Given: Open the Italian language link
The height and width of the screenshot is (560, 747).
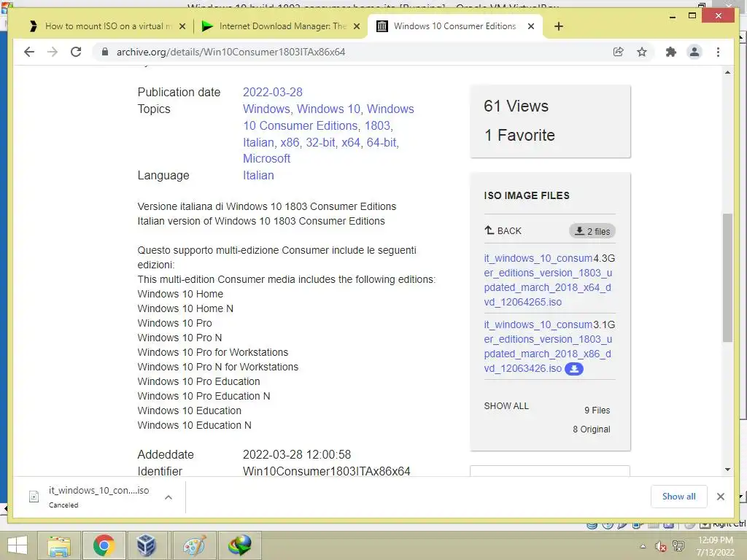Looking at the screenshot, I should point(258,175).
